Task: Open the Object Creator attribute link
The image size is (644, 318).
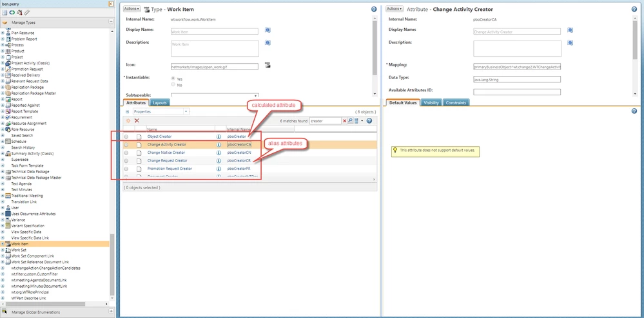Action: 159,136
